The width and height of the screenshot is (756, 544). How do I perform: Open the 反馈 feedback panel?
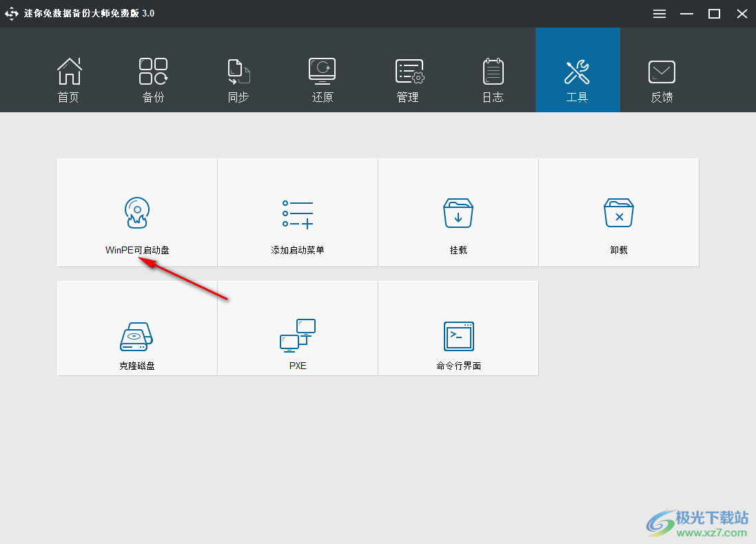click(662, 79)
